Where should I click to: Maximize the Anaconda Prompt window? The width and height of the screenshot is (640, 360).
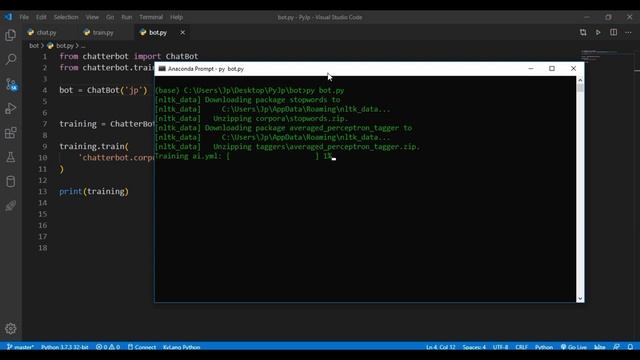[x=552, y=69]
